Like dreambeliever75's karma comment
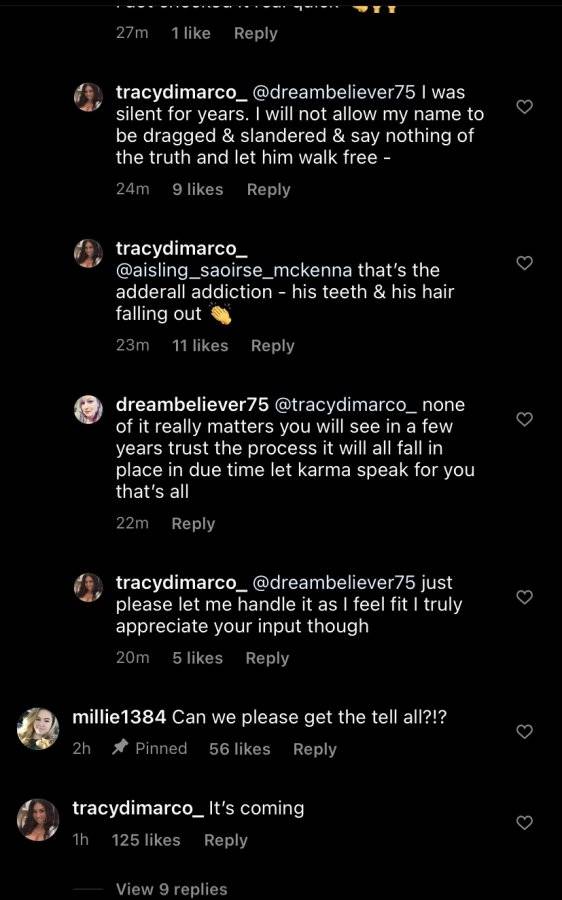 [x=525, y=419]
